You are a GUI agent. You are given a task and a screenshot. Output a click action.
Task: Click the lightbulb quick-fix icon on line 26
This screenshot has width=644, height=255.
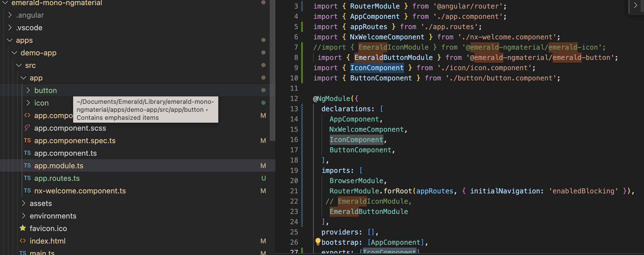[x=318, y=242]
